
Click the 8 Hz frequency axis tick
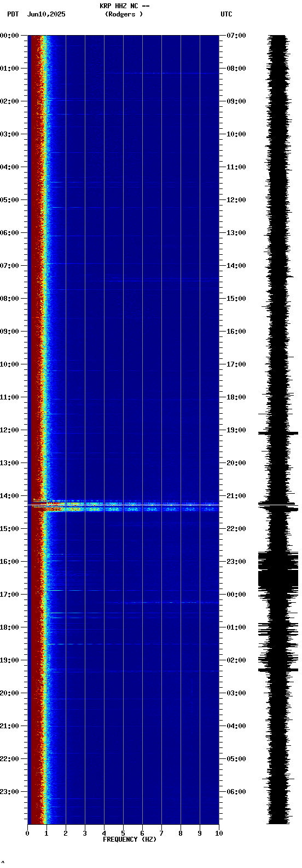click(x=181, y=833)
